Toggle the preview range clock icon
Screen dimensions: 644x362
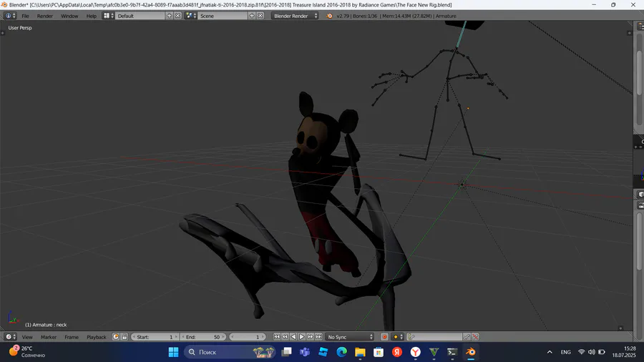click(116, 336)
